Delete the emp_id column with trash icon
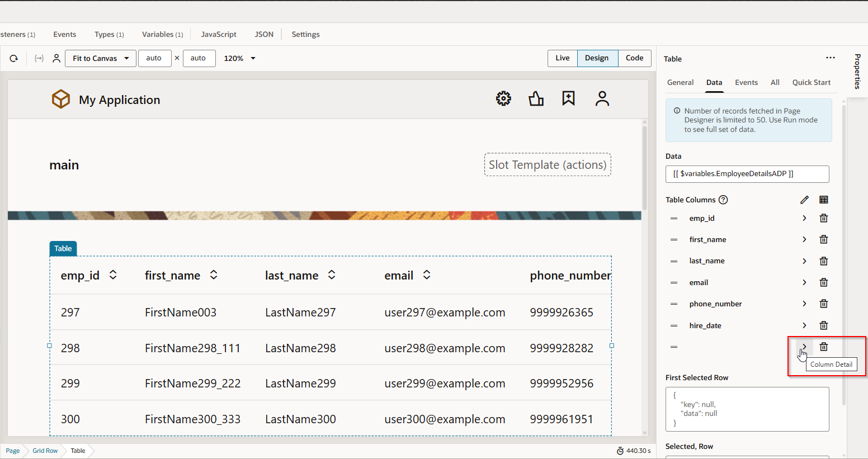Image resolution: width=868 pixels, height=459 pixels. [x=823, y=218]
